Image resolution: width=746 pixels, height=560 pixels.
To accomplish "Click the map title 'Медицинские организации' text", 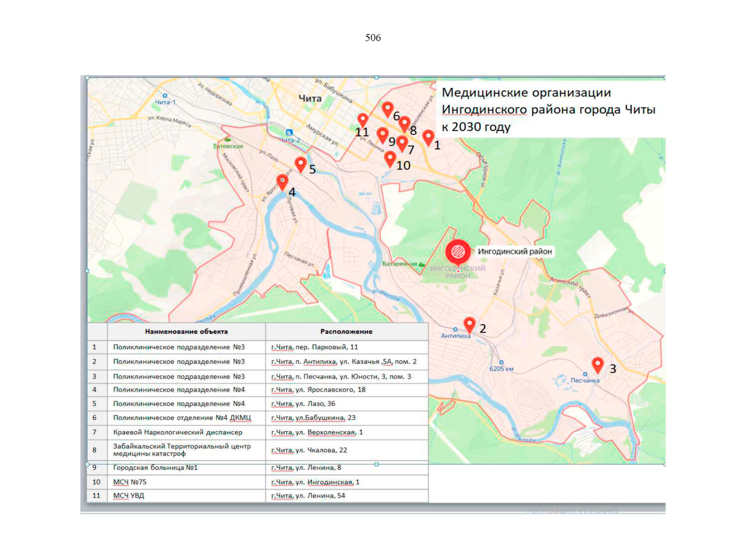I will pos(526,93).
